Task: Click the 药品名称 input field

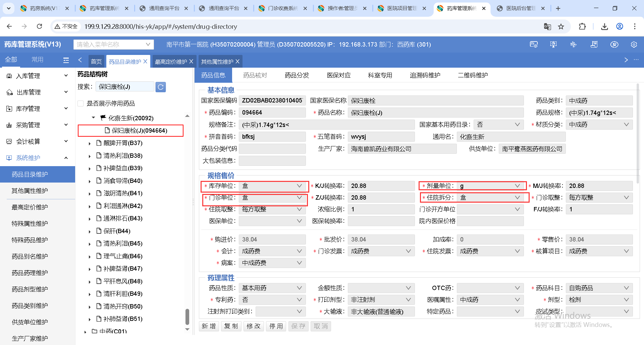Action: click(x=435, y=113)
